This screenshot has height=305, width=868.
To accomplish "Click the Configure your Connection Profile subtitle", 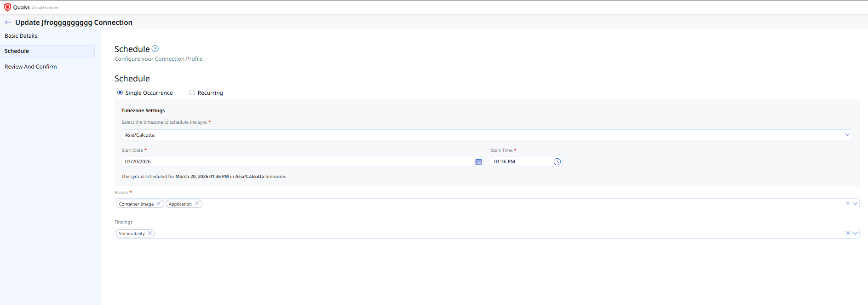I will click(x=158, y=59).
